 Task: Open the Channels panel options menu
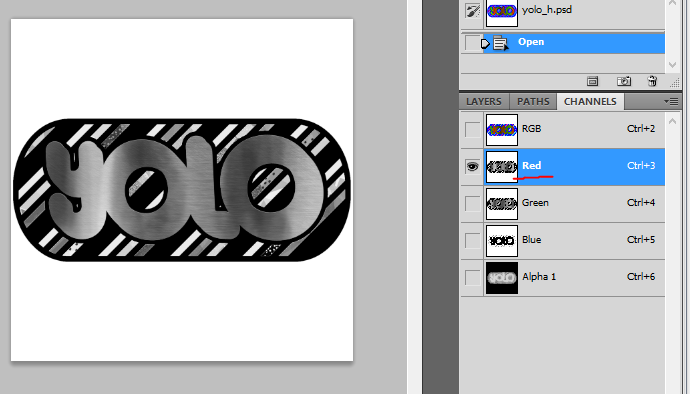671,102
